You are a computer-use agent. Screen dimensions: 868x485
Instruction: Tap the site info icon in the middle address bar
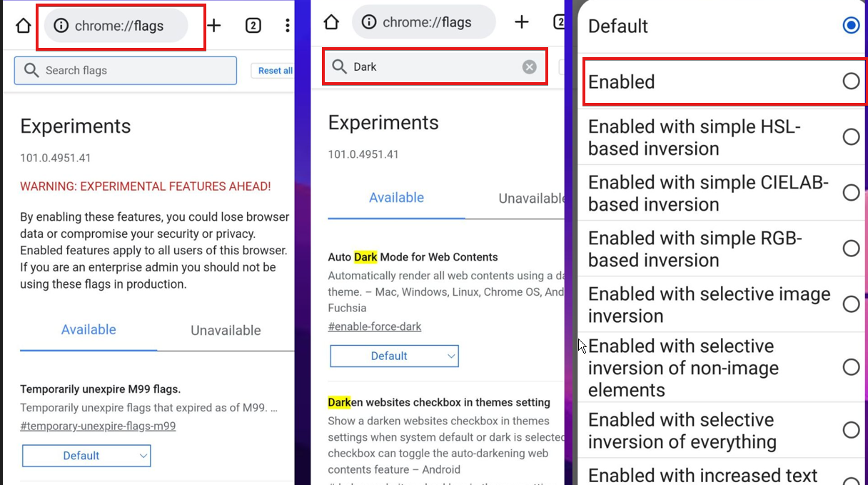(369, 22)
